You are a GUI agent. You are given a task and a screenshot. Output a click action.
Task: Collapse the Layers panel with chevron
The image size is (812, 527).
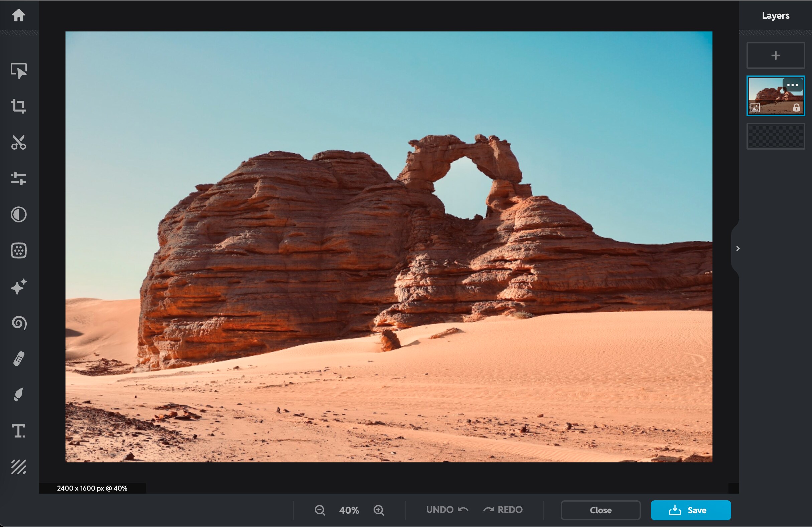[737, 248]
